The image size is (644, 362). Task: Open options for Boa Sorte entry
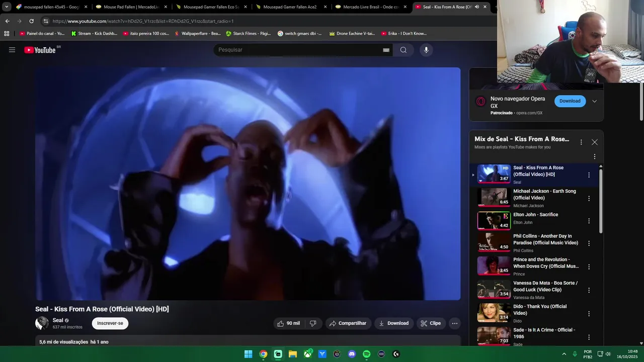click(589, 290)
